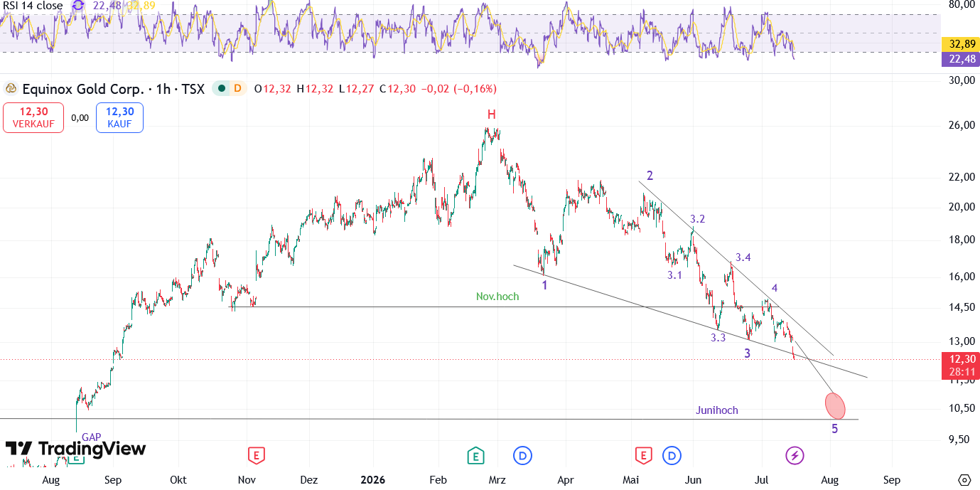The image size is (980, 490).
Task: Click the Dez time axis label
Action: (308, 480)
